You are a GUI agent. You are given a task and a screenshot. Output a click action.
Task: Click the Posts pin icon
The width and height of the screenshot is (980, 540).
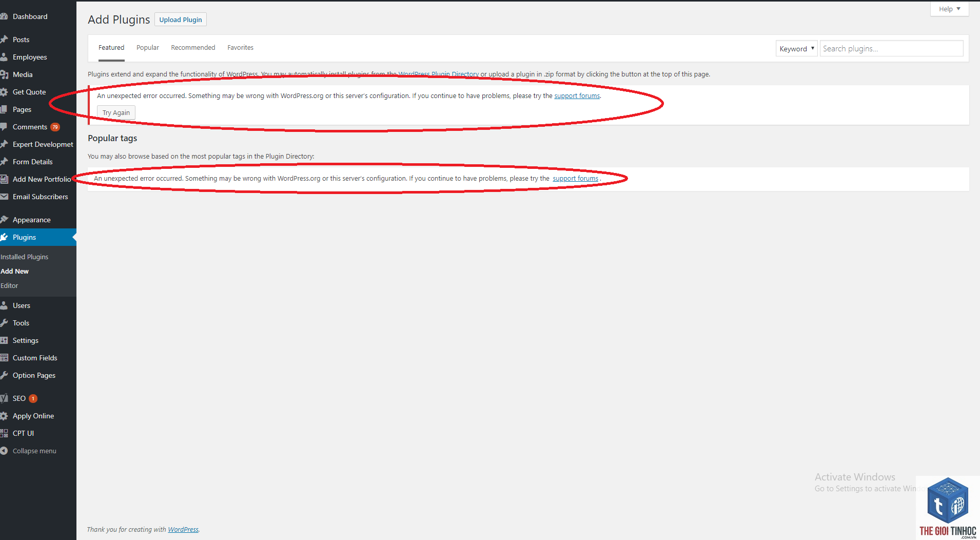point(4,40)
